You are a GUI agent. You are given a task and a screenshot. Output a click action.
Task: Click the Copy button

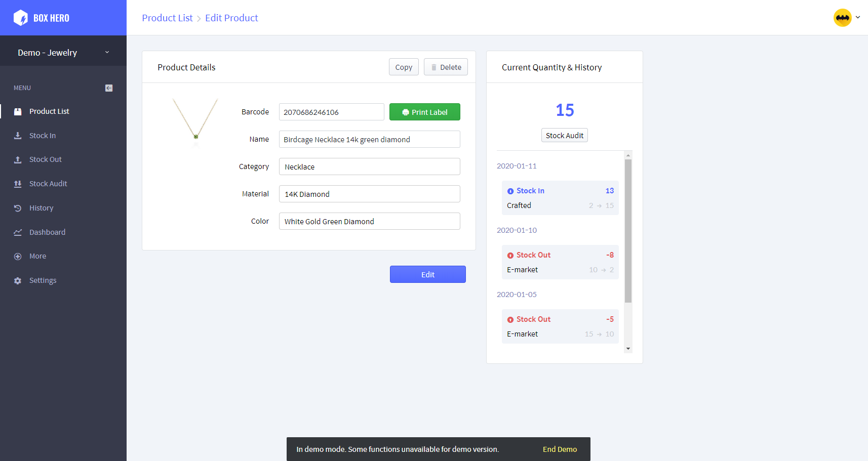(x=404, y=67)
